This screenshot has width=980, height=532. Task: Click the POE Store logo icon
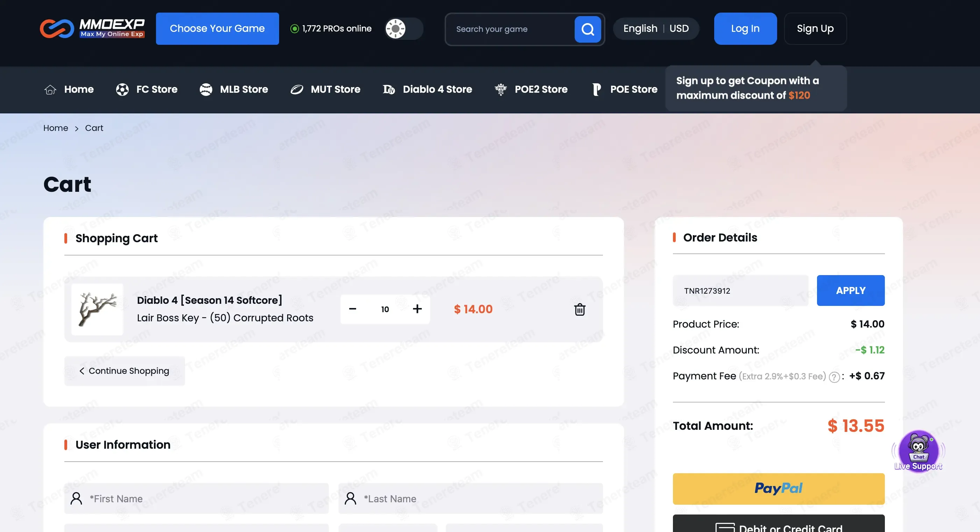597,90
